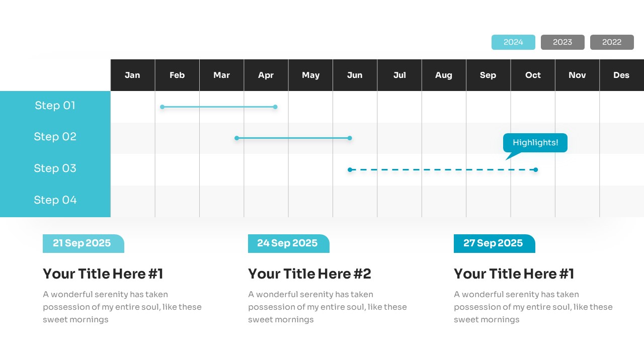Click the Step 01 bar end point
Screen dimensions: 644x362
click(275, 107)
